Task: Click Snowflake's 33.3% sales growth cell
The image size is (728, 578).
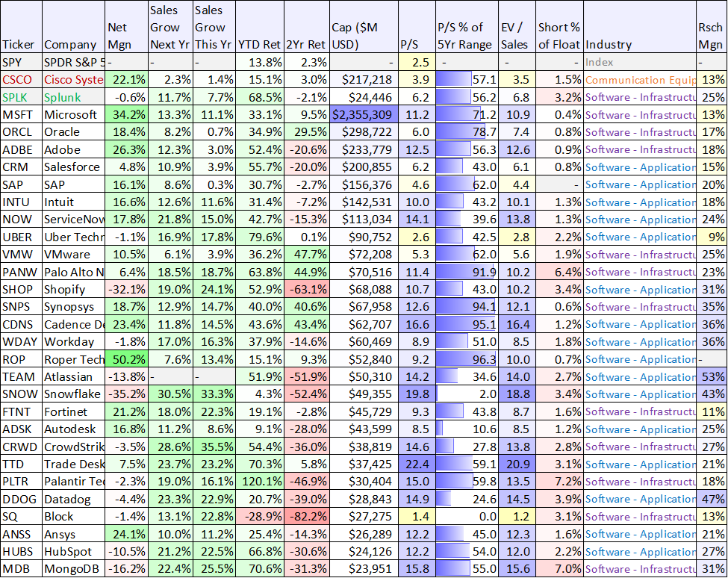Action: click(214, 394)
